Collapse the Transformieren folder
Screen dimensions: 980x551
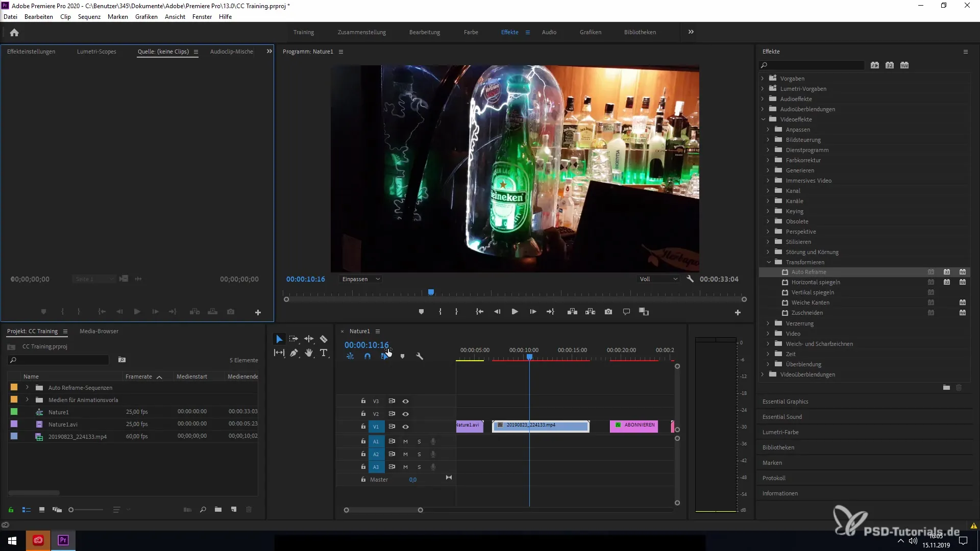[x=769, y=262]
